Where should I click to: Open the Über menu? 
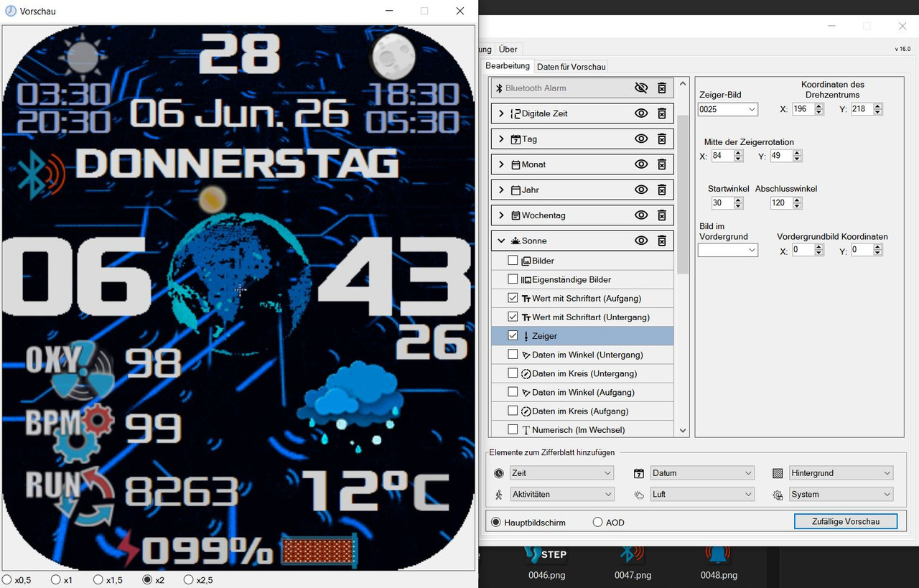point(508,50)
